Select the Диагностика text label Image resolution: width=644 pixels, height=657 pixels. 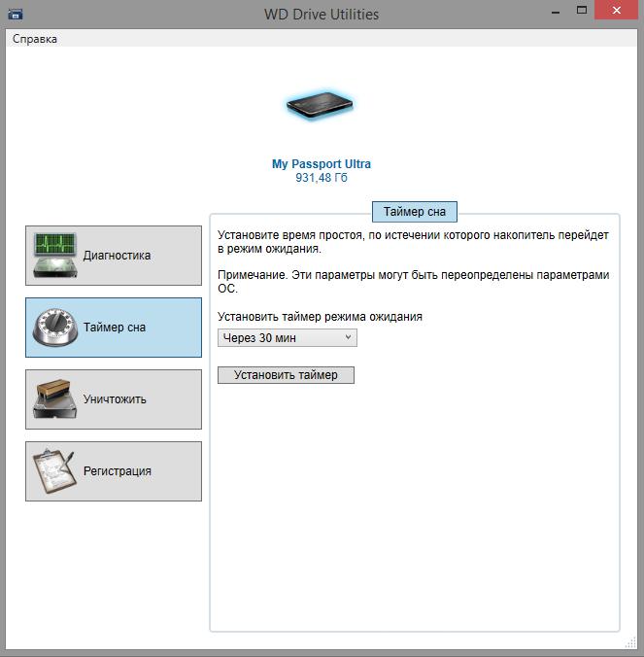[x=117, y=256]
